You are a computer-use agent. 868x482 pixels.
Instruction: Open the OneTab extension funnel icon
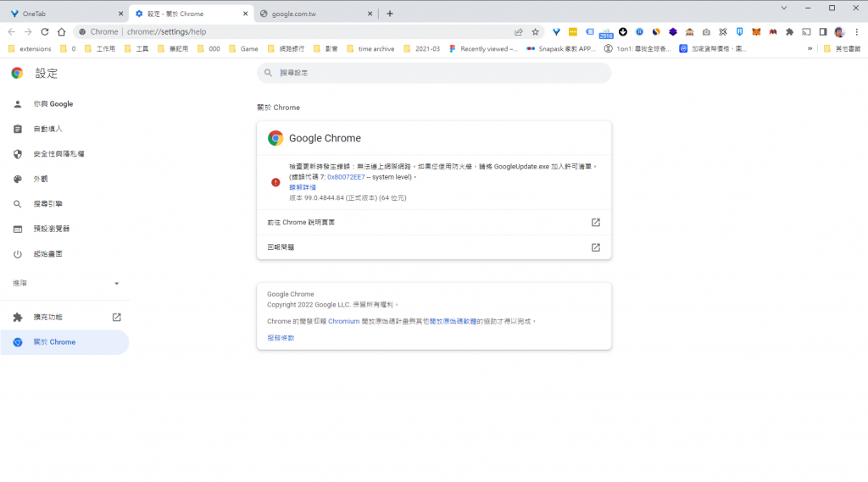click(x=556, y=31)
